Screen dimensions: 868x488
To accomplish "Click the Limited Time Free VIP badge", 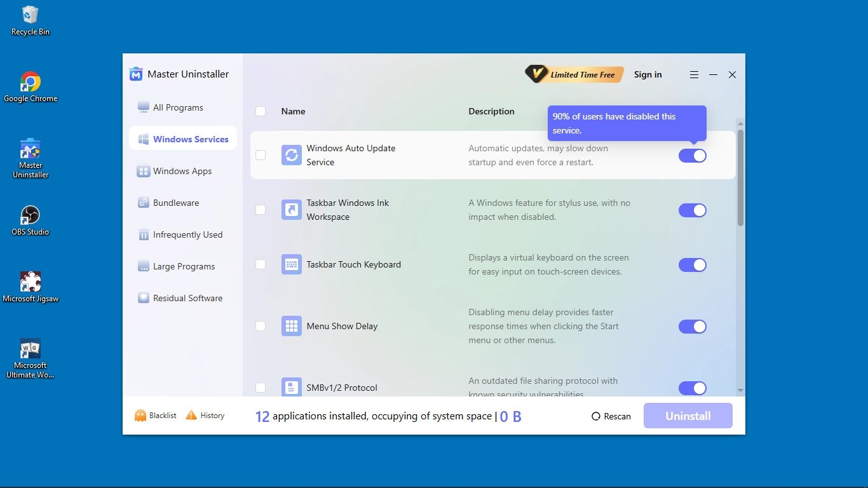I will tap(574, 75).
